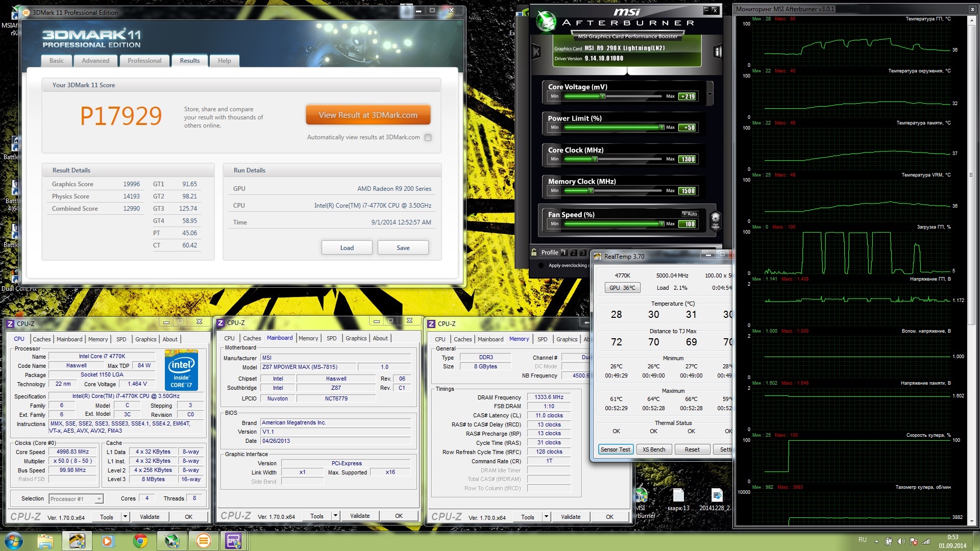Click the orange round taskbar icon
This screenshot has height=551, width=980.
click(x=203, y=541)
